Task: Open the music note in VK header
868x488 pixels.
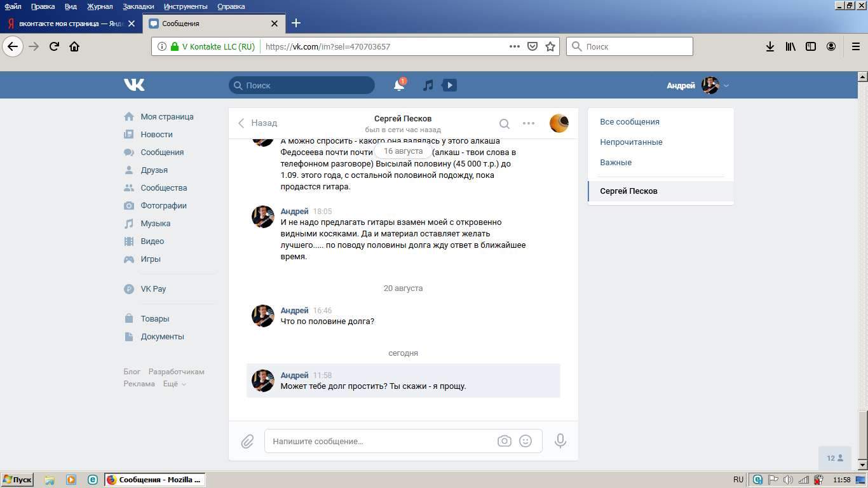Action: coord(428,85)
